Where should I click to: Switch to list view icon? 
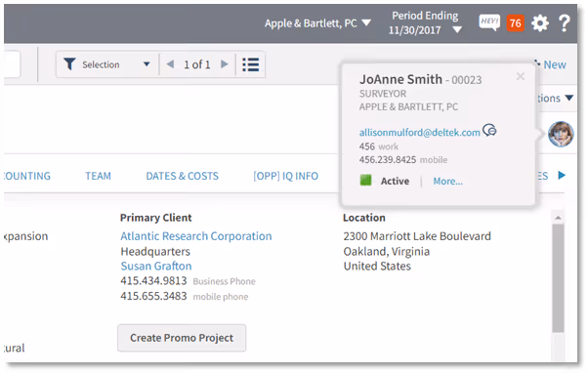(x=250, y=64)
